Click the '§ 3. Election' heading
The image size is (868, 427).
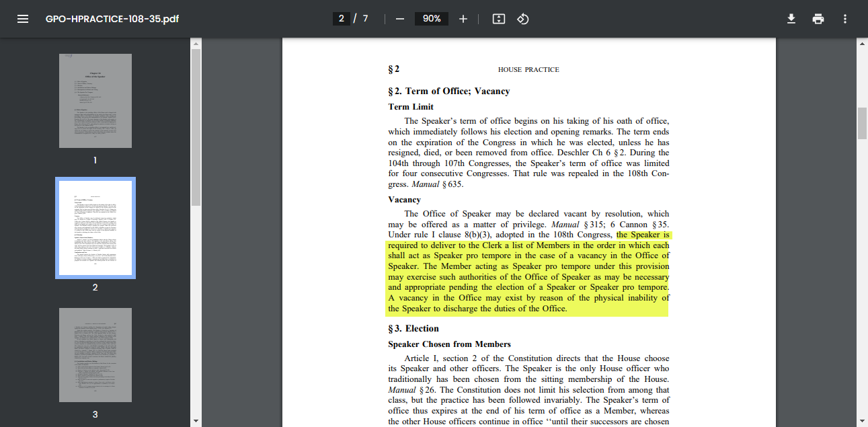tap(413, 329)
